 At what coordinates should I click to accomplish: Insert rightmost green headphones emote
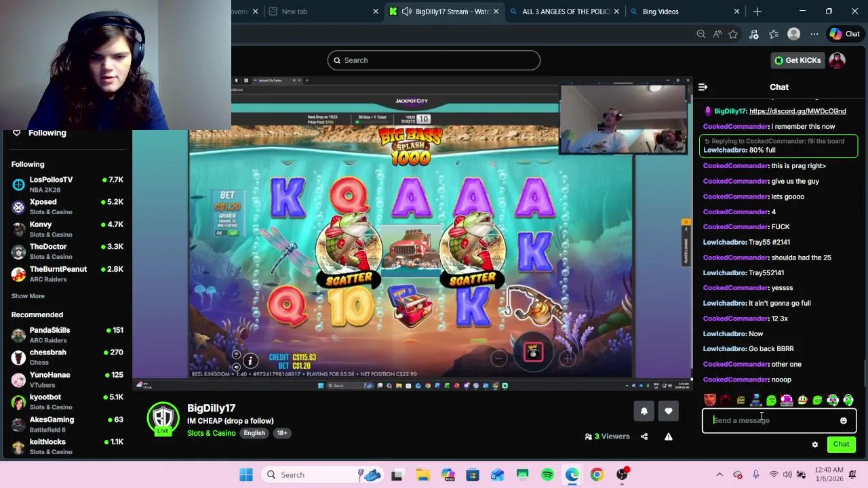pos(848,400)
